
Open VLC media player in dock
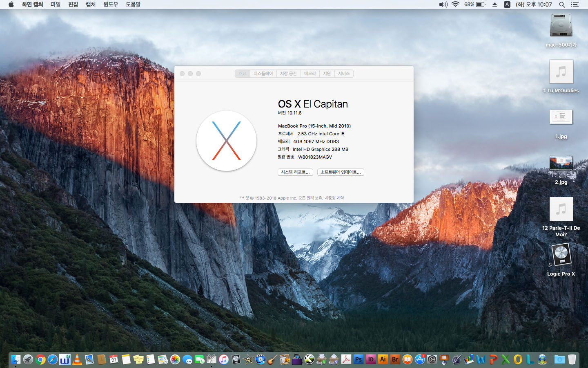coord(77,359)
